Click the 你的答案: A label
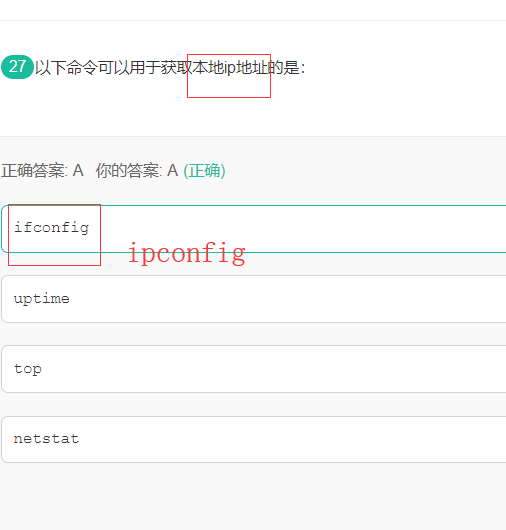The width and height of the screenshot is (506, 530). [137, 170]
